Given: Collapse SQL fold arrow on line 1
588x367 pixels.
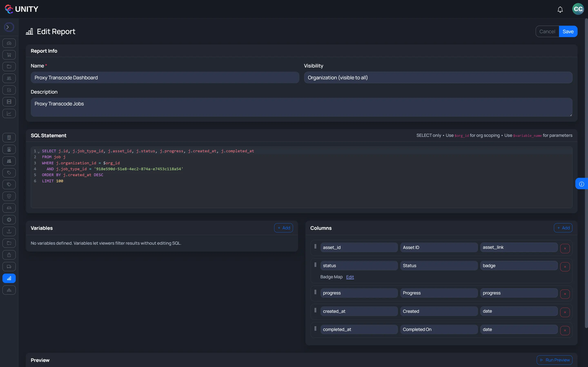Looking at the screenshot, I should pyautogui.click(x=39, y=152).
